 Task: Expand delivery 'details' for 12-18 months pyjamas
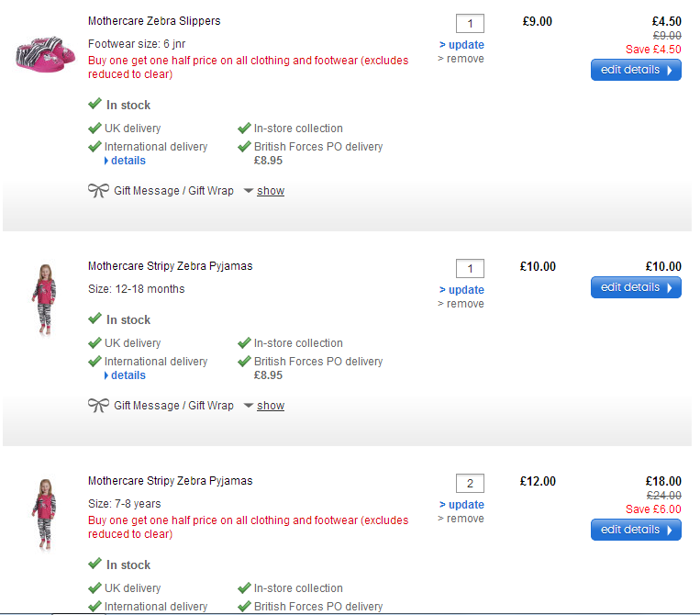coord(128,375)
